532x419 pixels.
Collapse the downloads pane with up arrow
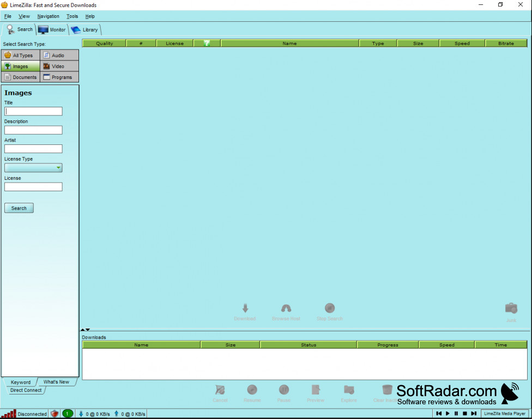point(82,330)
